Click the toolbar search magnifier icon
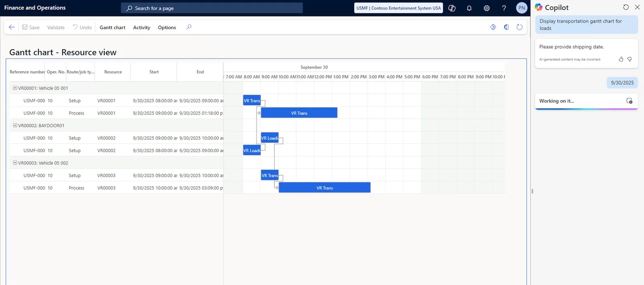Screen dimensions: 644x285 coord(189,27)
